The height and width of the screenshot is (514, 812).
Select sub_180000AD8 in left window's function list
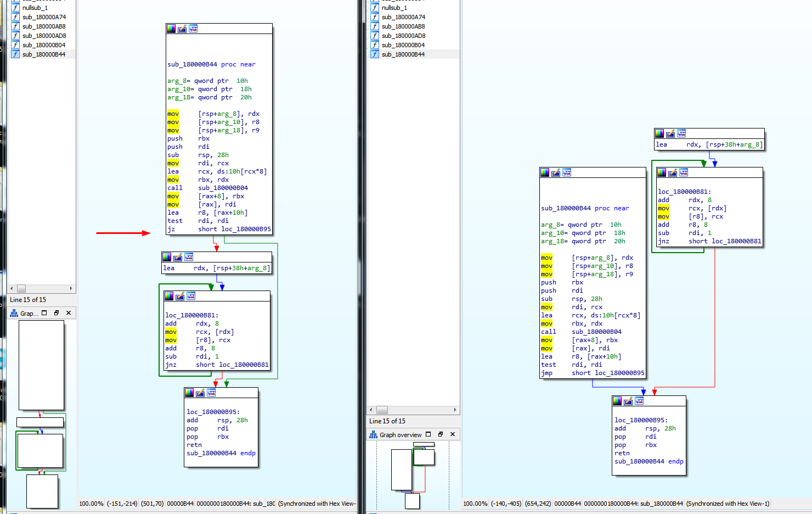click(x=43, y=36)
